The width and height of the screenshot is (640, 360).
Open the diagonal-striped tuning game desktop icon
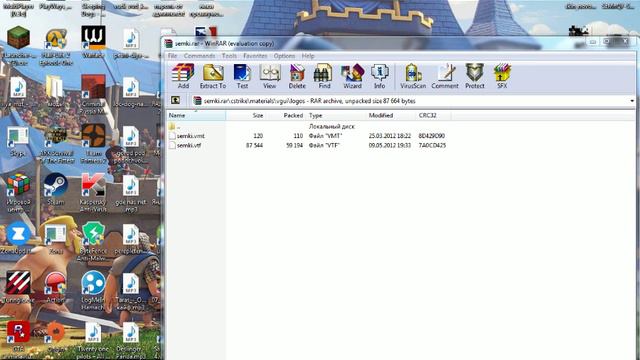tap(18, 288)
